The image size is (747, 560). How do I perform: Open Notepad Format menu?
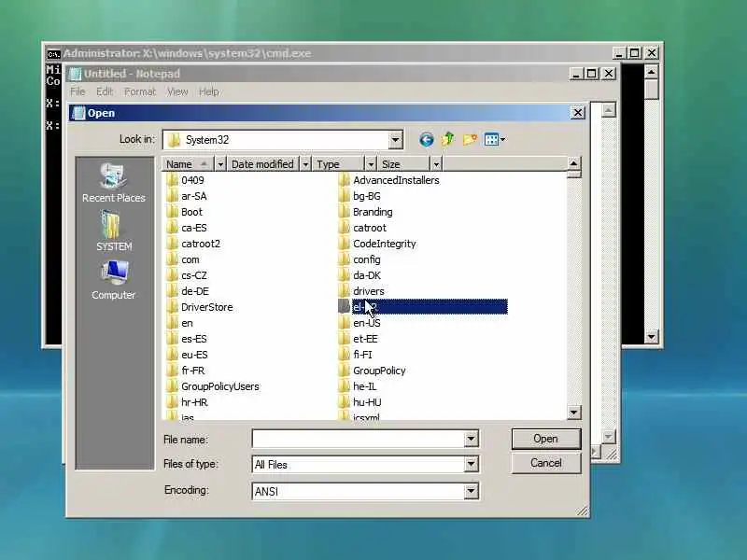[x=140, y=91]
